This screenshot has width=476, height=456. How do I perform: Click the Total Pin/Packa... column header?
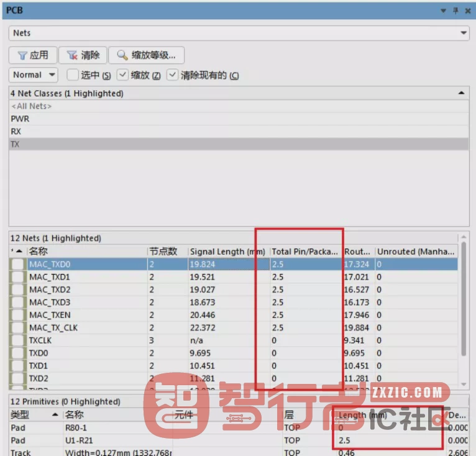(x=306, y=252)
